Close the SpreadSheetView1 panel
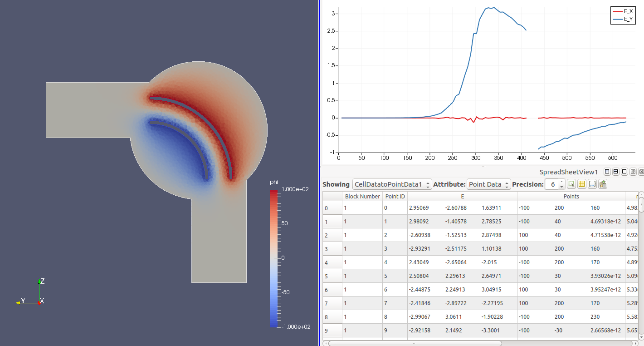This screenshot has height=346, width=644. pyautogui.click(x=641, y=172)
